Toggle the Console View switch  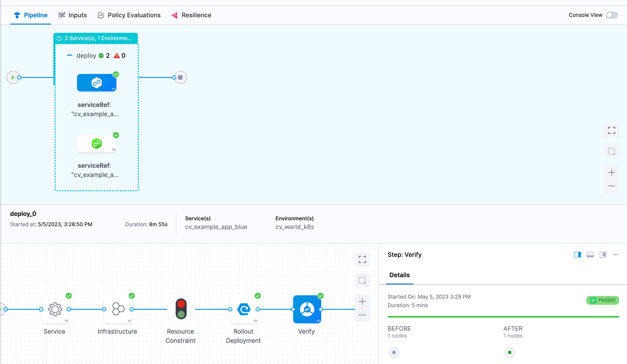(x=612, y=15)
